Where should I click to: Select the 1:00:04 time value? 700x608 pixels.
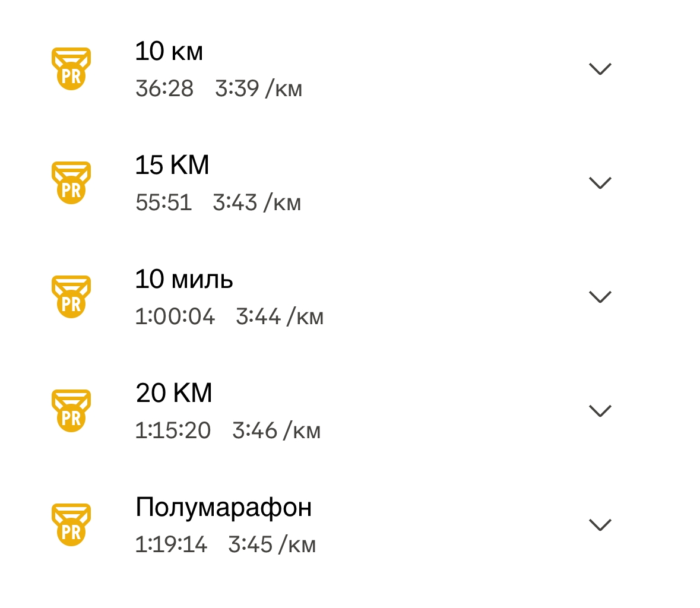coord(175,317)
